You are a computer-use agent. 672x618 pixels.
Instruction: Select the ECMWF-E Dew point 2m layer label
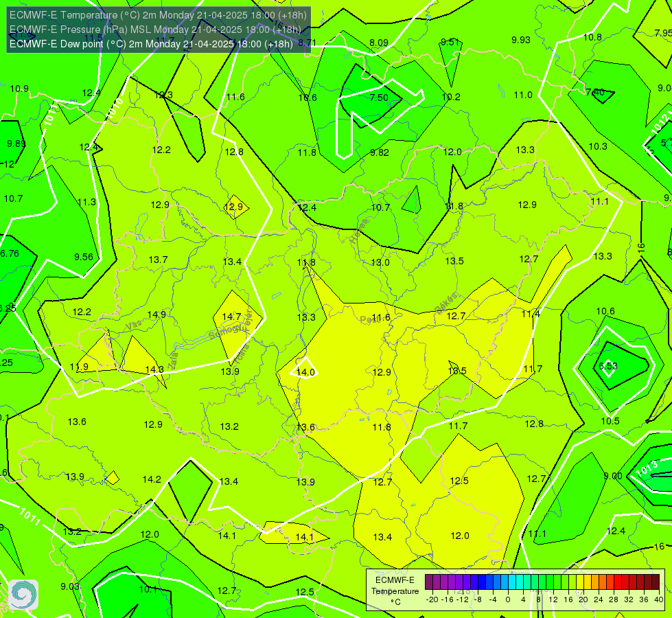pos(151,44)
